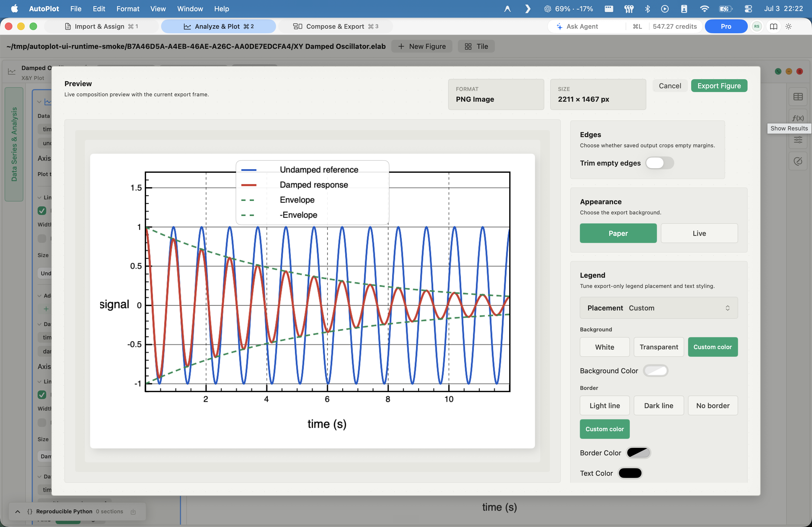Click the Pro upgrade button
Screen dimensions: 812x527
726,27
